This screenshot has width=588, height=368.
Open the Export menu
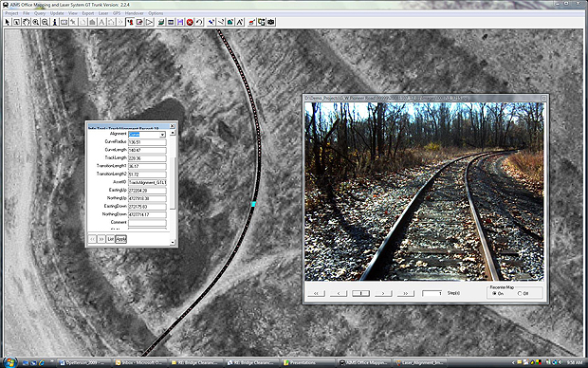tap(88, 13)
